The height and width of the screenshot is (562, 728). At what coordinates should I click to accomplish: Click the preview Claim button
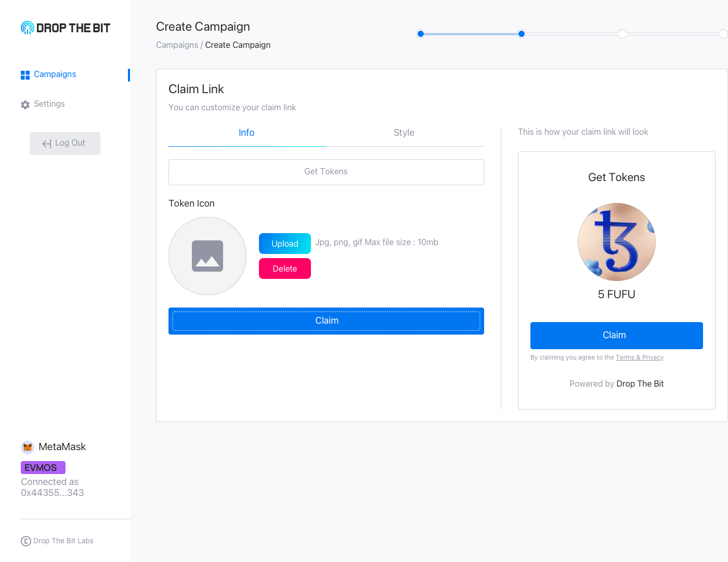[617, 336]
